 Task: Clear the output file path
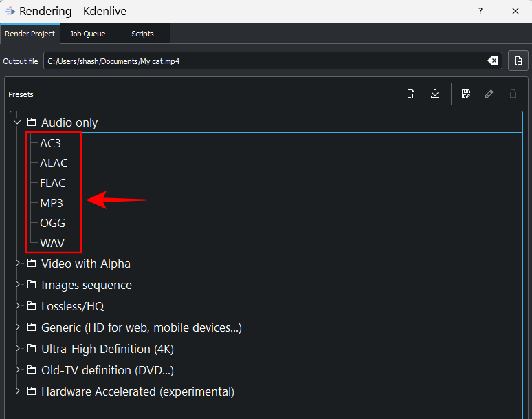point(493,61)
